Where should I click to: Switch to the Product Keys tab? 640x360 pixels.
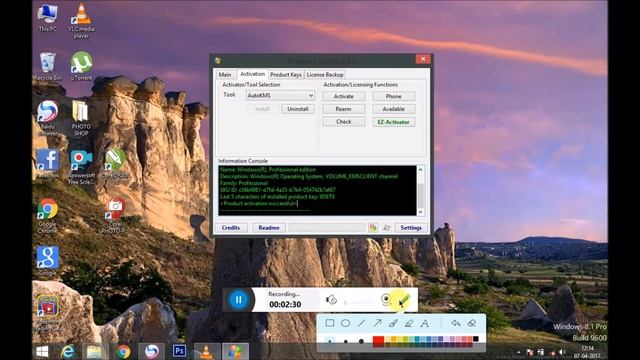pyautogui.click(x=286, y=75)
